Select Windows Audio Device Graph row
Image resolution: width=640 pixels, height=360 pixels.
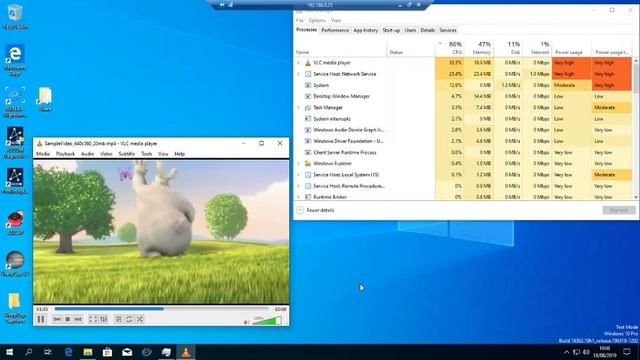[463, 130]
